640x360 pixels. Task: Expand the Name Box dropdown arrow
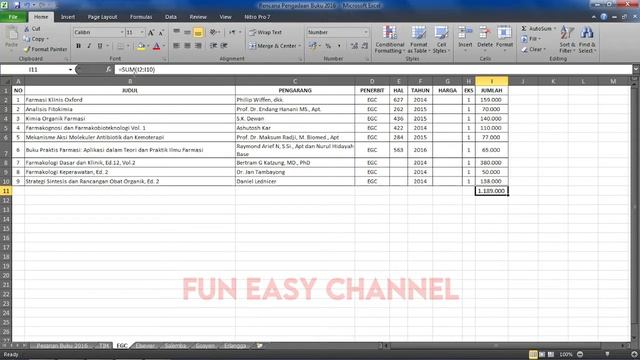coord(70,70)
